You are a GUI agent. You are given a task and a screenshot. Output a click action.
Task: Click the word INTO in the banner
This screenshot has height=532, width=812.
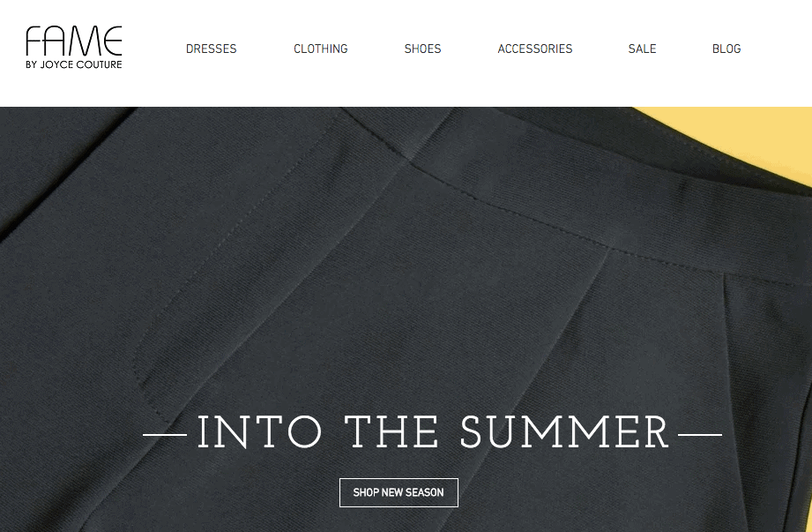(x=259, y=432)
